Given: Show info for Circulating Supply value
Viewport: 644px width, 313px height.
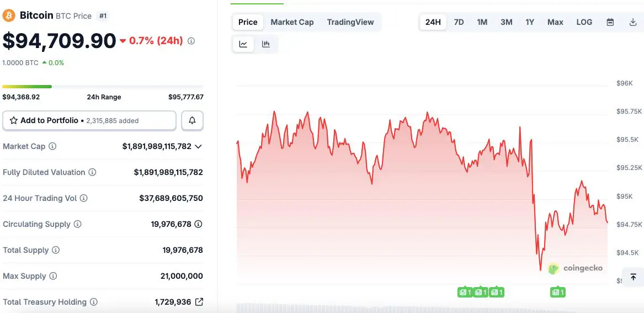Looking at the screenshot, I should (198, 224).
